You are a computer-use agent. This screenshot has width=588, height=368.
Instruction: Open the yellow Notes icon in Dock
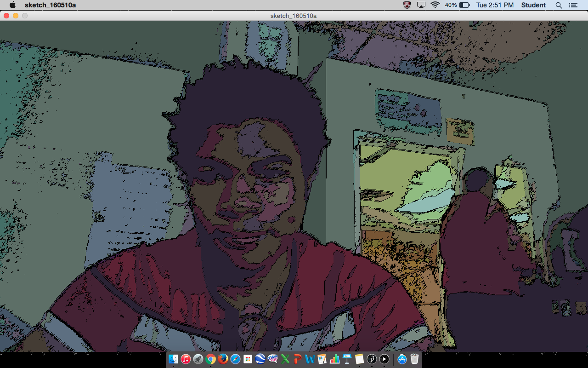pos(359,359)
